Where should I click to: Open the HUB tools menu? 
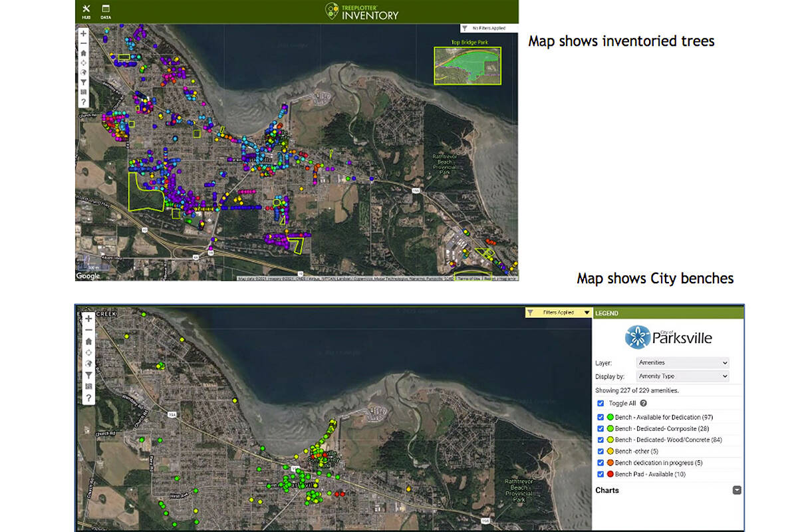point(85,10)
